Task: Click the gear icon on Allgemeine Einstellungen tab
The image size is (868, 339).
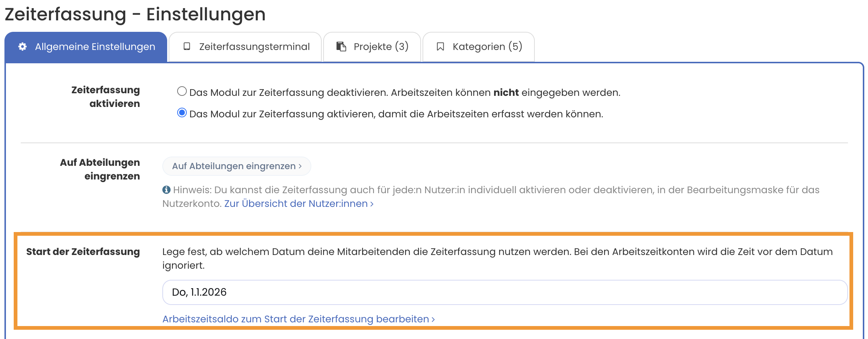Action: 23,47
